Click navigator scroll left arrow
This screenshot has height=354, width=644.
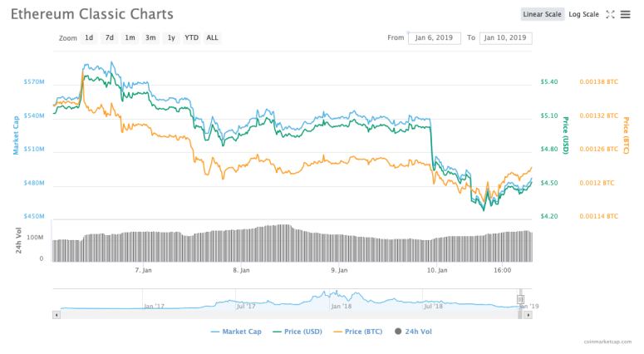(x=57, y=315)
